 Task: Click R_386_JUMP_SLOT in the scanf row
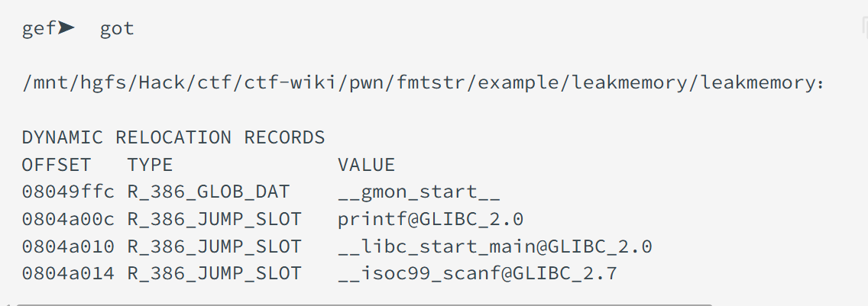[214, 273]
